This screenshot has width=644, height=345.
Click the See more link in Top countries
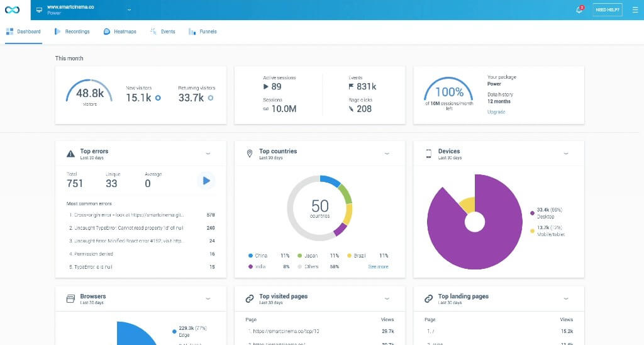pyautogui.click(x=378, y=267)
